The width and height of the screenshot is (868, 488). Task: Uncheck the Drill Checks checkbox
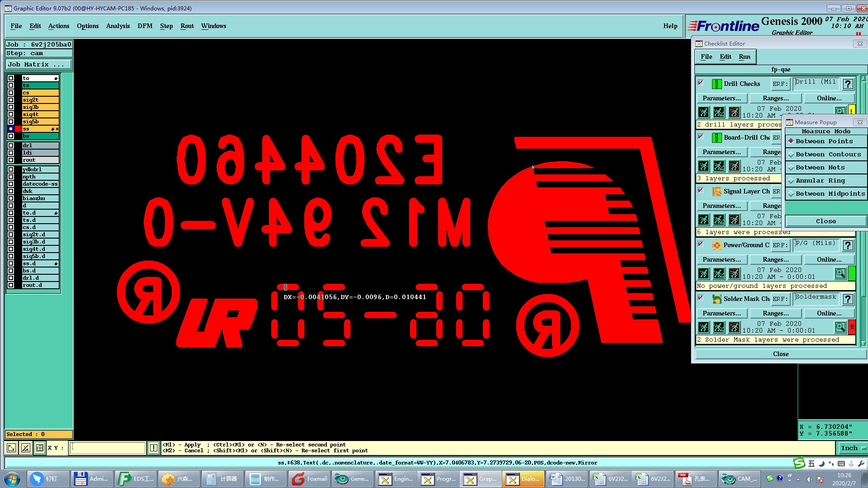pyautogui.click(x=700, y=83)
